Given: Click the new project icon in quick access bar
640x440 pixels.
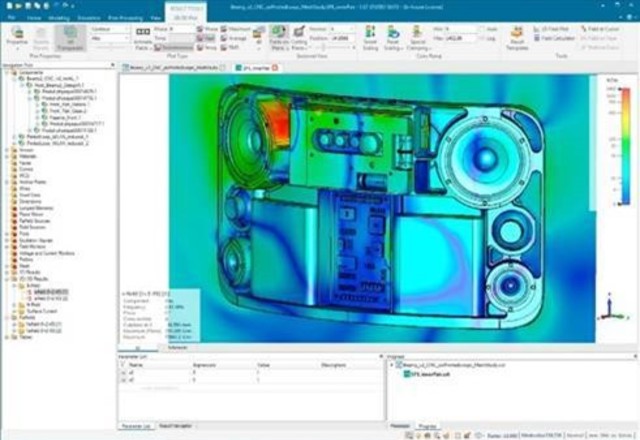Looking at the screenshot, I should pos(10,6).
